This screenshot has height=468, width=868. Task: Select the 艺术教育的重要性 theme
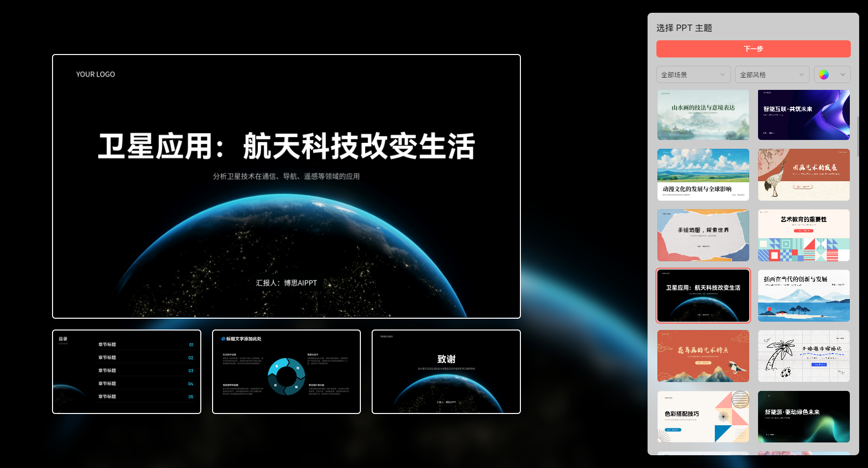coord(804,235)
